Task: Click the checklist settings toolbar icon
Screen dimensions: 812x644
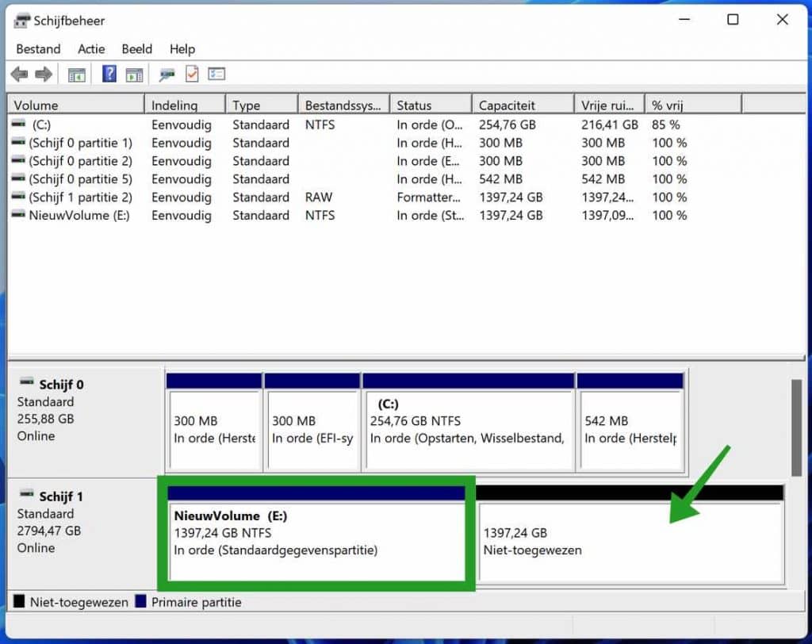Action: [216, 75]
